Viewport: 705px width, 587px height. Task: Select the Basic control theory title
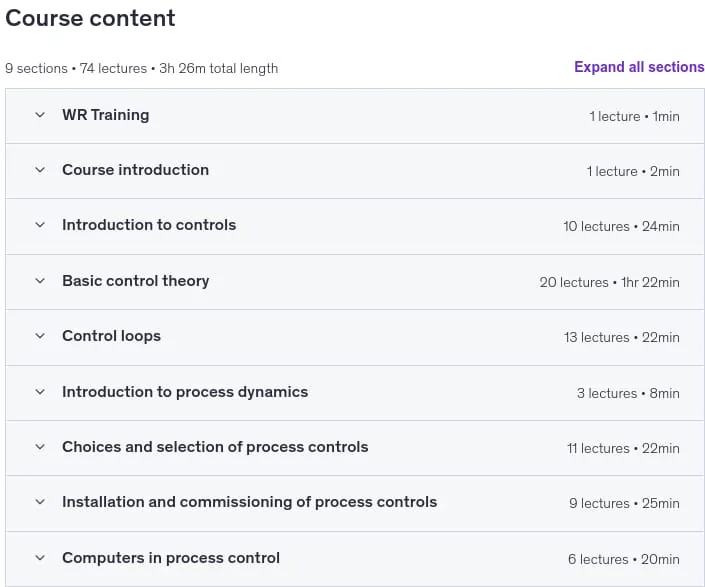136,281
